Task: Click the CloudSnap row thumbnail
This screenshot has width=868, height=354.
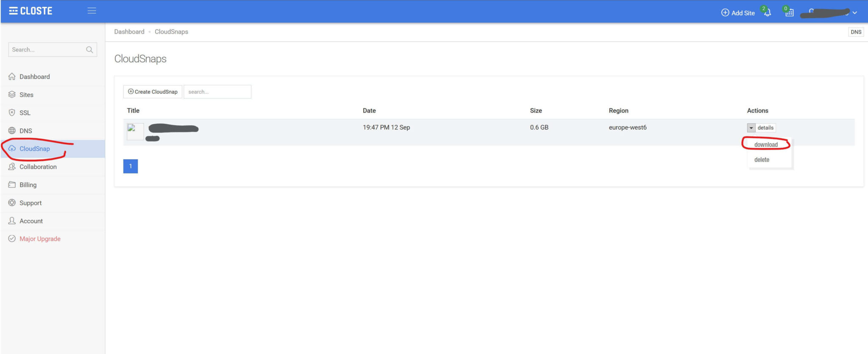Action: tap(135, 132)
